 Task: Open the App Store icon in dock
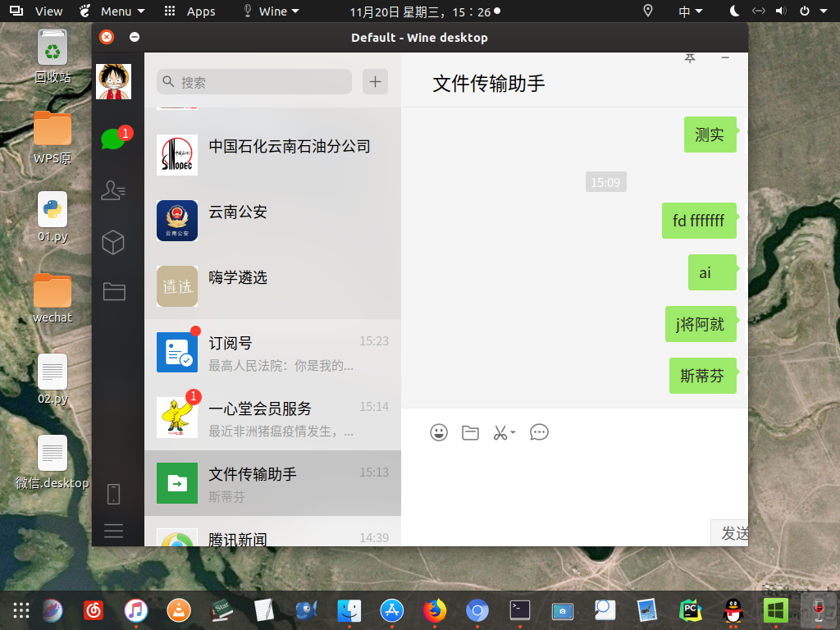tap(392, 610)
